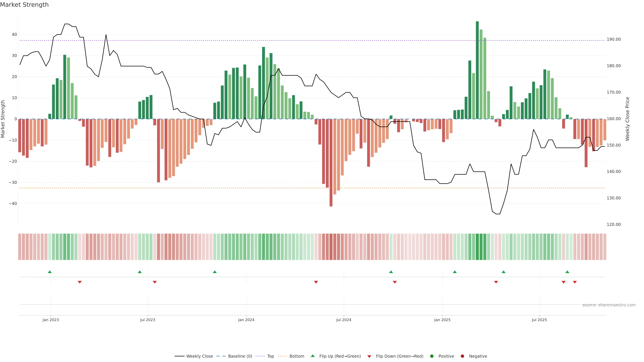Click the source: sharemaestro.com text

click(609, 305)
